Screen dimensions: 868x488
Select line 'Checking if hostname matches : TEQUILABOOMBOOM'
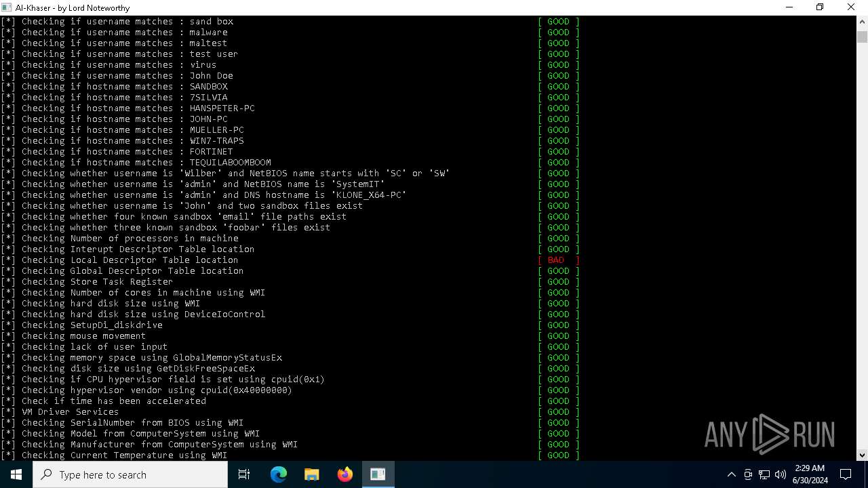136,162
